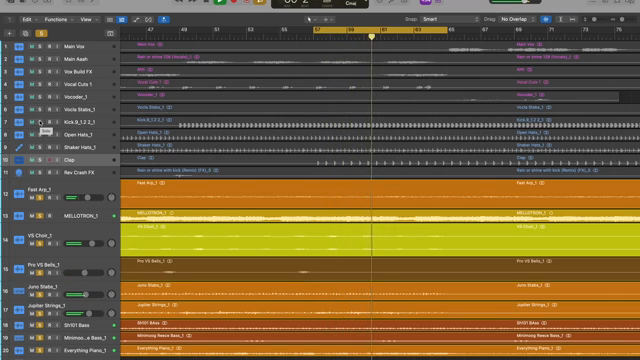Click the Vocal Cuts 1 track icon
640x360 pixels.
pos(19,84)
